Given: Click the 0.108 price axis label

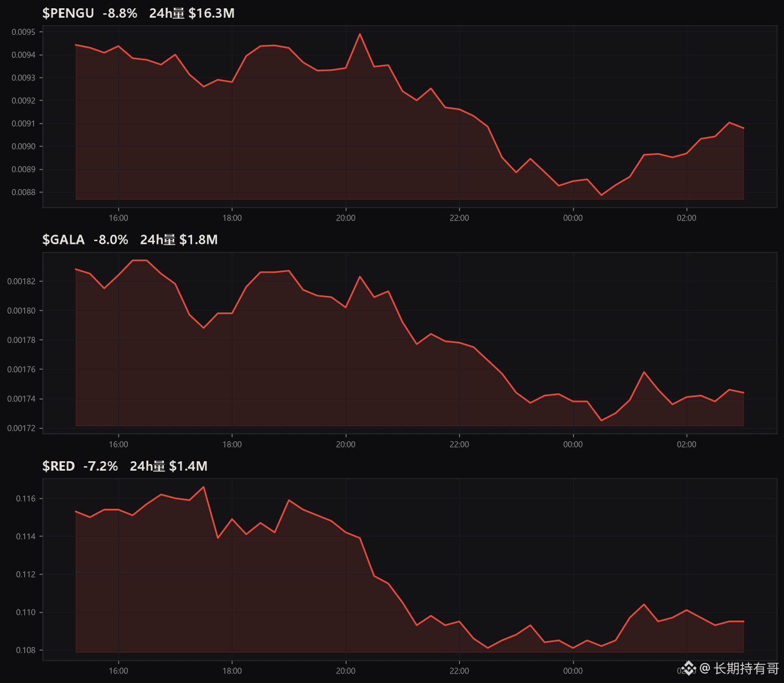Looking at the screenshot, I should (25, 650).
